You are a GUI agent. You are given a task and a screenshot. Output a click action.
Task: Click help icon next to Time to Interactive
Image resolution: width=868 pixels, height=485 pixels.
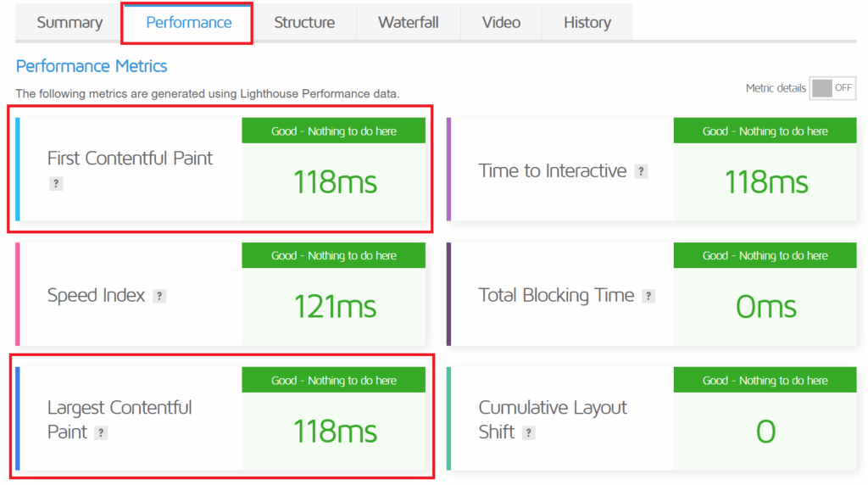[642, 171]
